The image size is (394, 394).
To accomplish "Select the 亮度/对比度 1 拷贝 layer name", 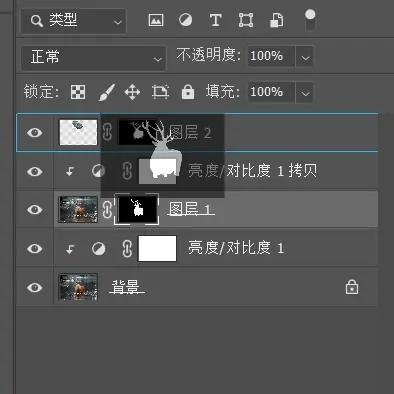I will 252,171.
